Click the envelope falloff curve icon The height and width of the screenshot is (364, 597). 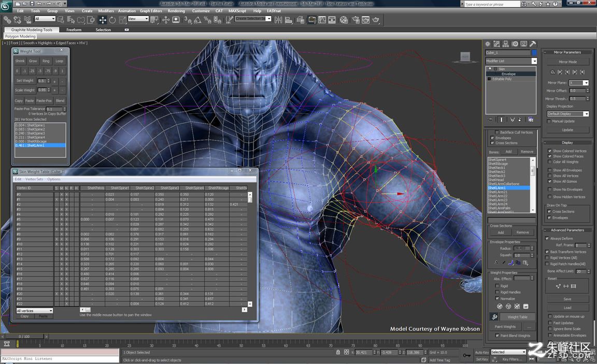(511, 263)
